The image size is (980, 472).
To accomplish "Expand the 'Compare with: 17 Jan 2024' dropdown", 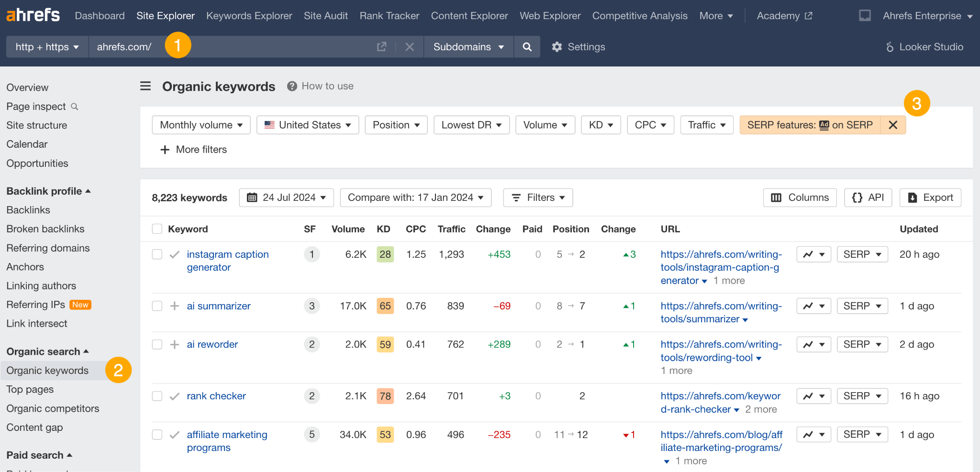I will point(415,197).
